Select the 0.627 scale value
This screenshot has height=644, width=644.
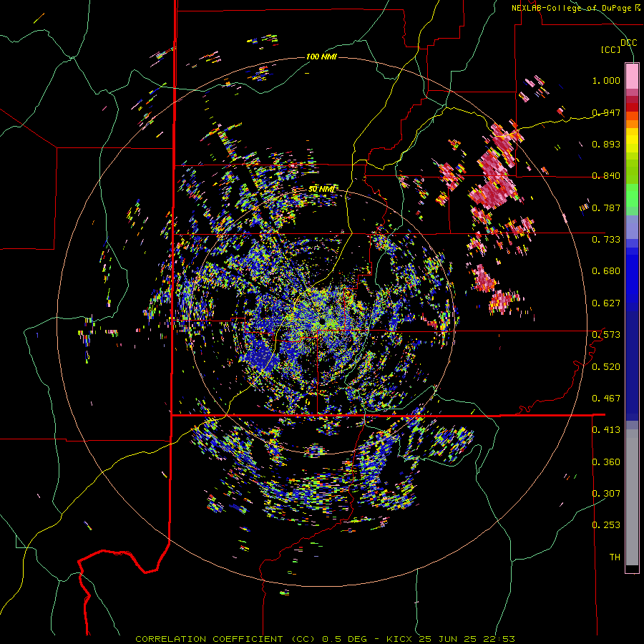[606, 303]
